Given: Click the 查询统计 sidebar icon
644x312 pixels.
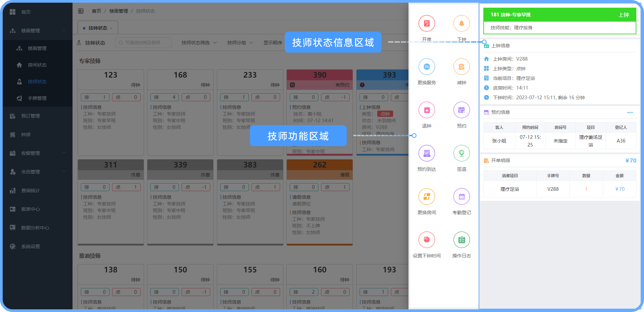Looking at the screenshot, I should (x=13, y=190).
